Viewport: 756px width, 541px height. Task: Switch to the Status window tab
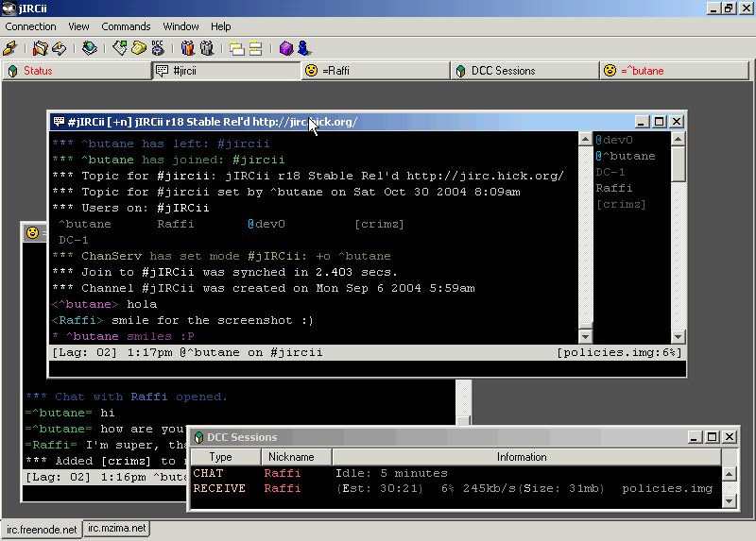77,71
